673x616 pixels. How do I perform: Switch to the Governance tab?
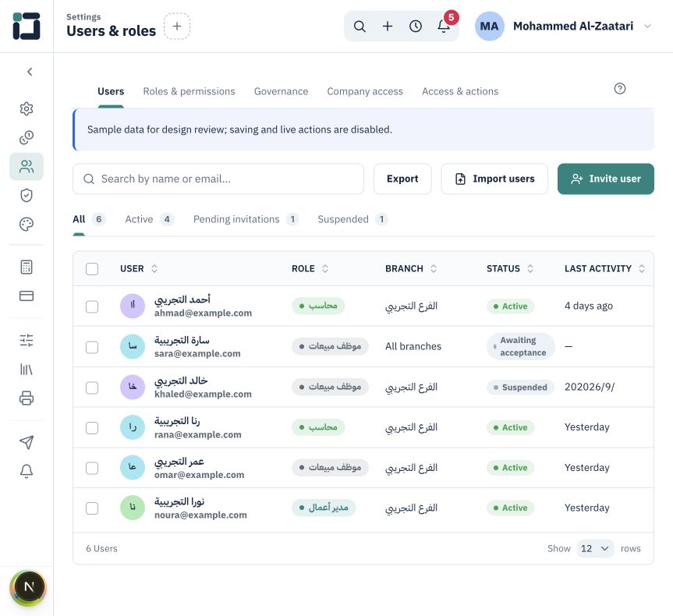point(282,91)
